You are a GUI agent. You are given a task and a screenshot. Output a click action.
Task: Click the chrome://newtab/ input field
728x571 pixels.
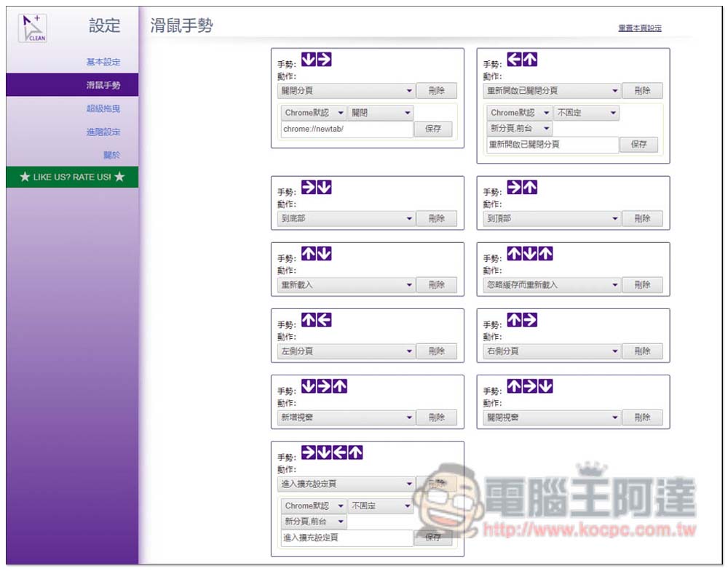pos(347,129)
